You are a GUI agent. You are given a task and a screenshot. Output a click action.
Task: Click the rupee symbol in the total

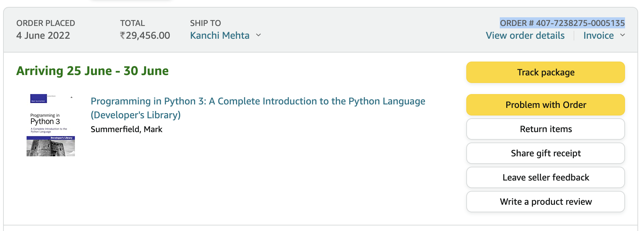123,36
